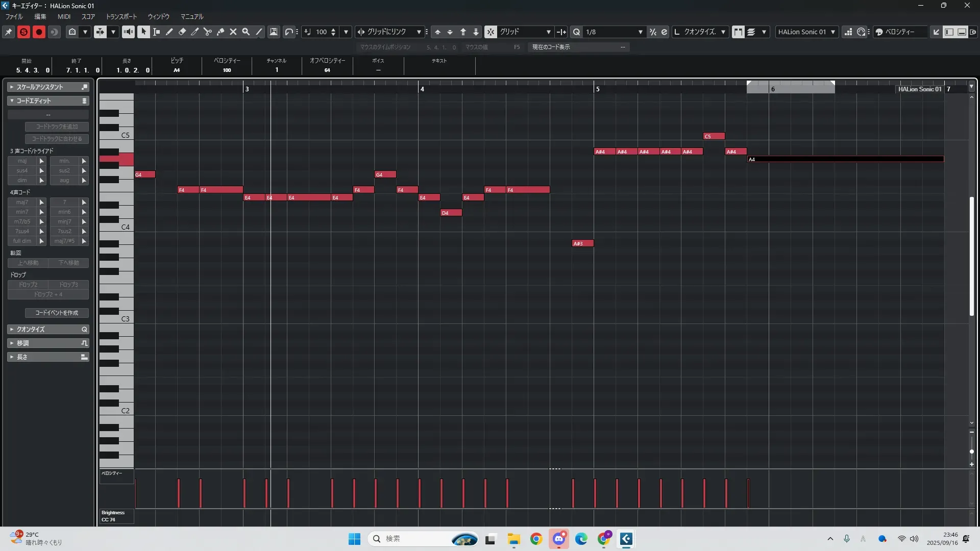Toggle Record in Editor button

click(39, 32)
